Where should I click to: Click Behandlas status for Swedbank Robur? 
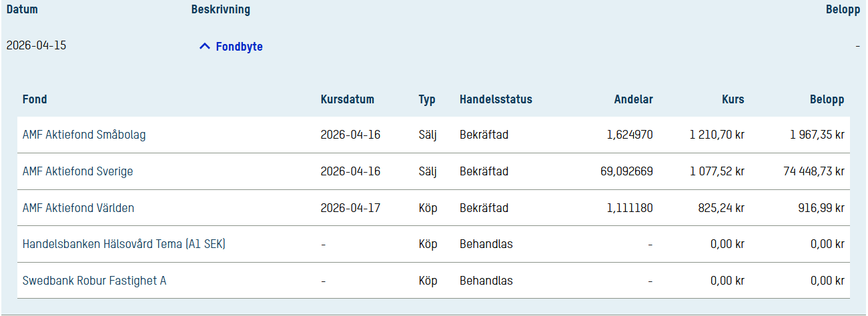tap(486, 281)
